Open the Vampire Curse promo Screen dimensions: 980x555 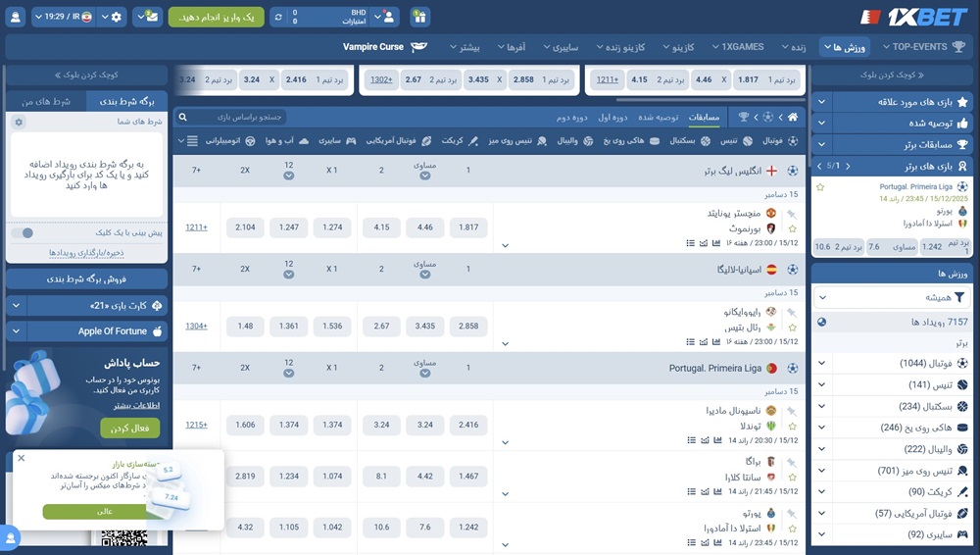point(384,47)
